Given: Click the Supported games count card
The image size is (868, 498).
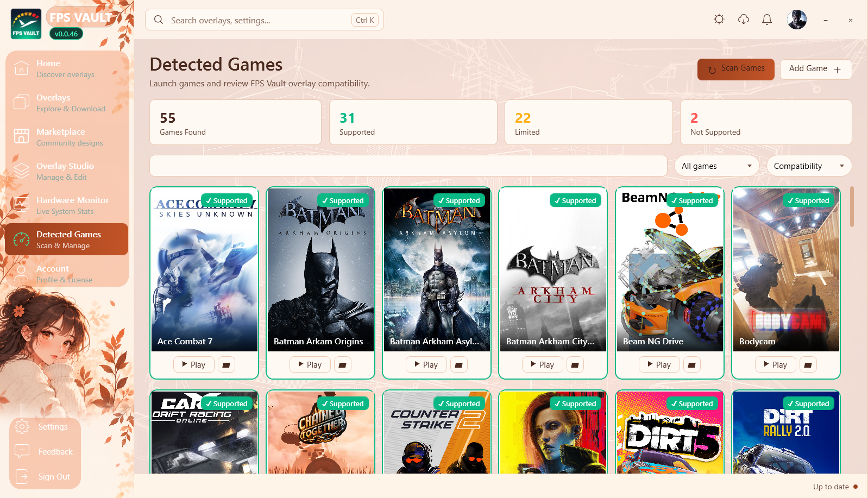Looking at the screenshot, I should [x=413, y=122].
